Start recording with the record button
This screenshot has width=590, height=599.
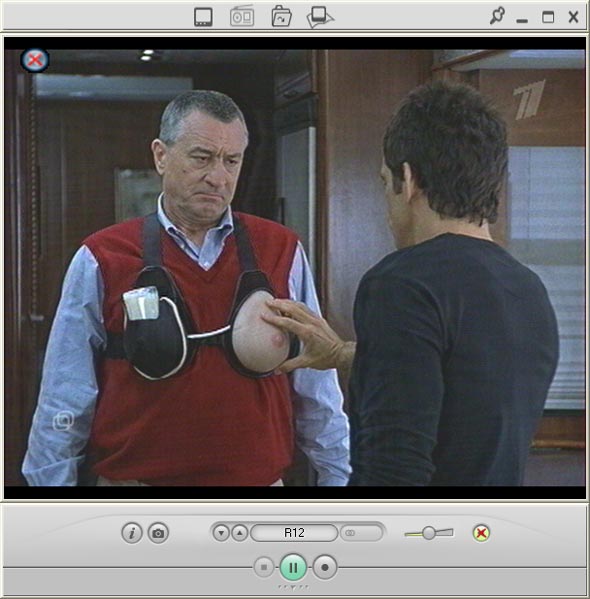pyautogui.click(x=325, y=568)
